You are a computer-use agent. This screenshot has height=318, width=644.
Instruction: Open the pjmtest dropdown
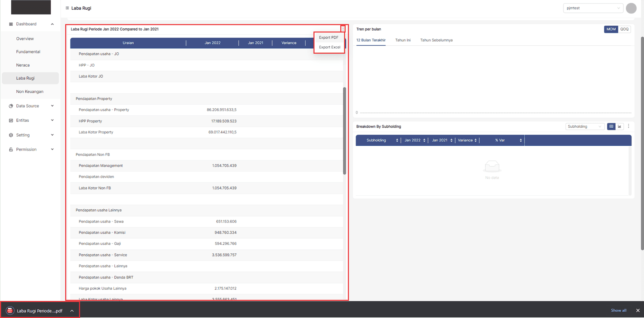(x=593, y=8)
